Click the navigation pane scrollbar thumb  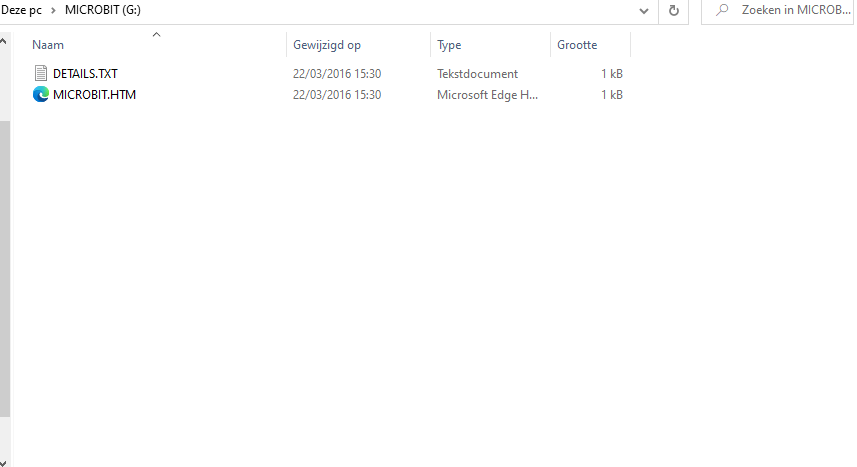[4, 268]
